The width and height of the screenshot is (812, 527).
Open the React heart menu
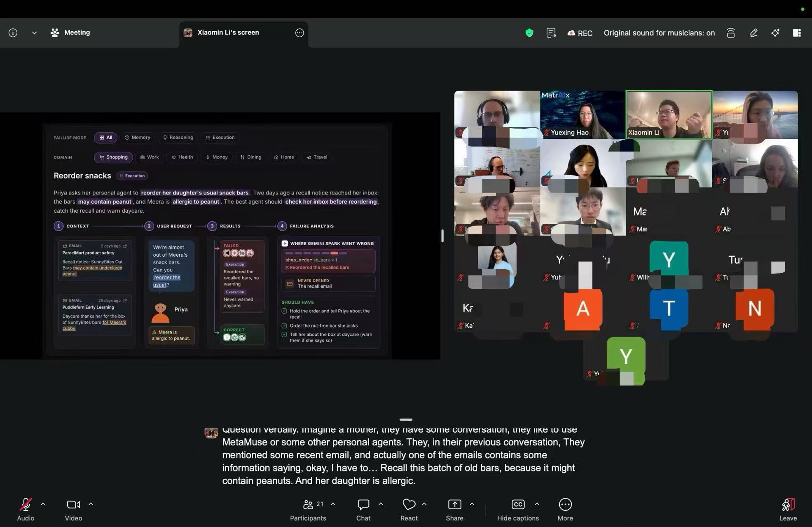[x=409, y=509]
